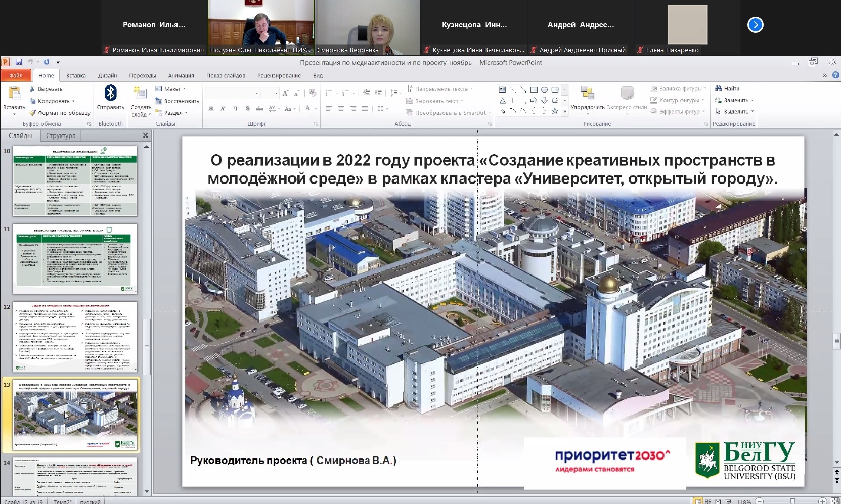Open the Вставка ribbon tab
This screenshot has height=504, width=841.
[x=76, y=75]
